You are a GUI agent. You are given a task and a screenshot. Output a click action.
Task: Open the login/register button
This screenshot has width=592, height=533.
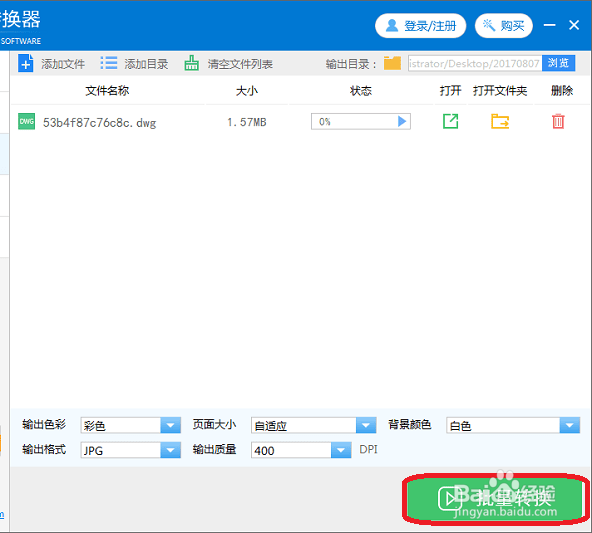pos(421,26)
